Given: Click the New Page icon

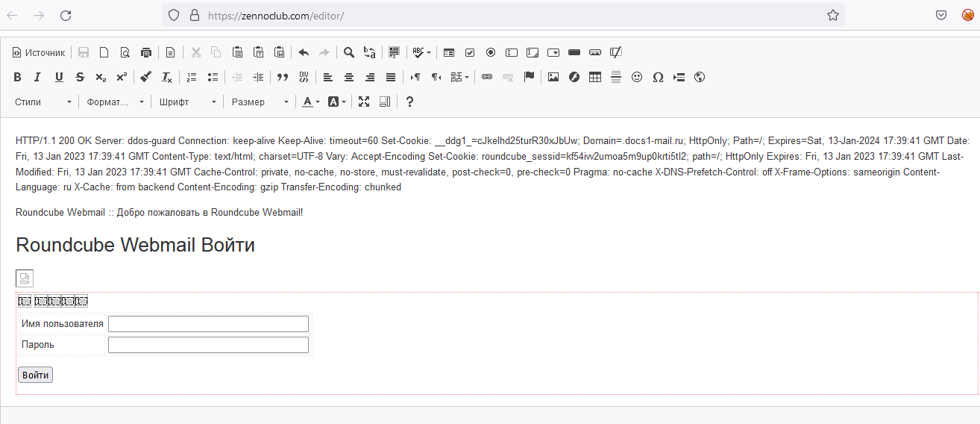Looking at the screenshot, I should point(104,52).
